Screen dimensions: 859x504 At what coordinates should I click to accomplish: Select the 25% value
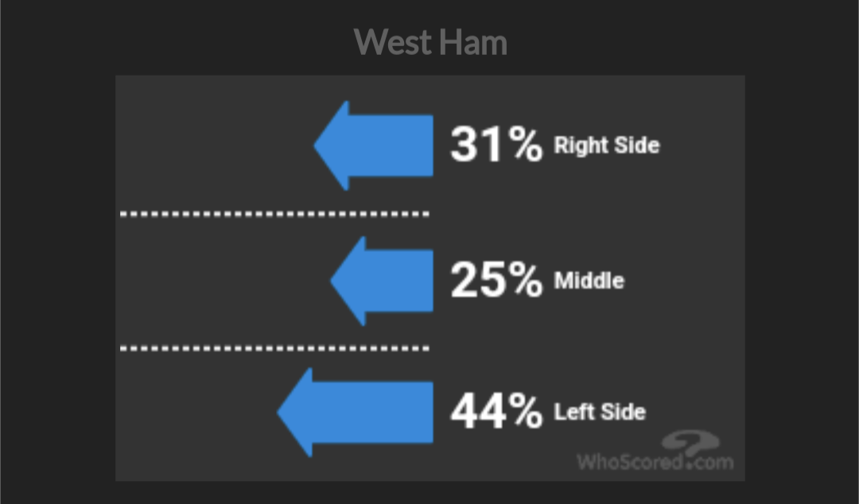pyautogui.click(x=496, y=280)
